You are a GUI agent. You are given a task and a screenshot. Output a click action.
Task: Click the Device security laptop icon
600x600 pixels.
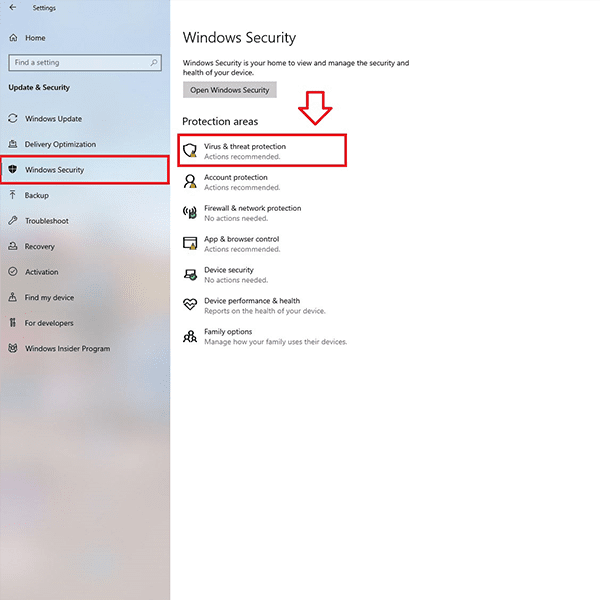[x=190, y=274]
